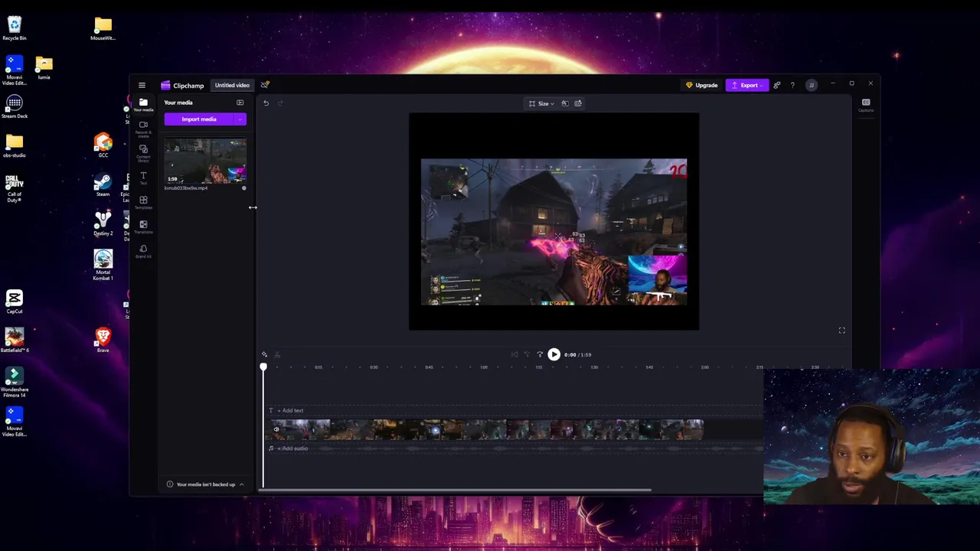Click the background icon next to Size

pos(565,103)
